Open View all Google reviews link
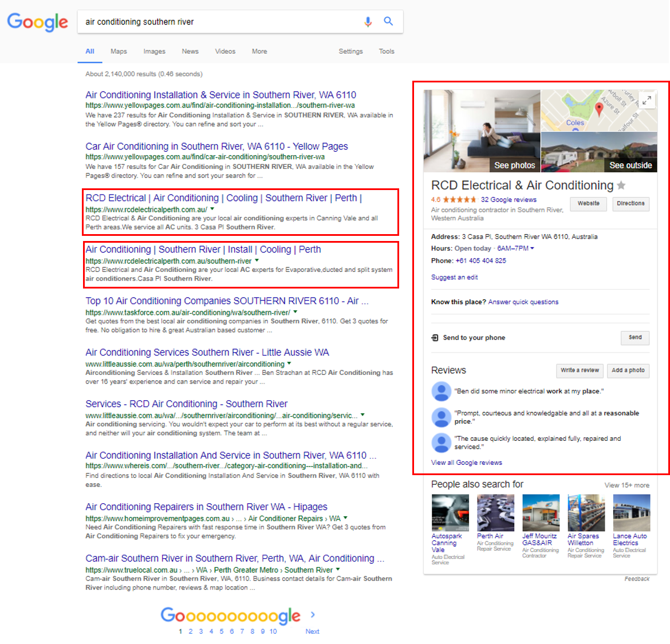Image resolution: width=670 pixels, height=644 pixels. [x=467, y=463]
